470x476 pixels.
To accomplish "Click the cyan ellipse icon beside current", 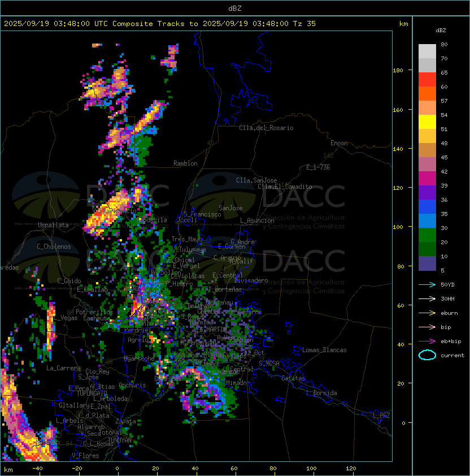I will 427,355.
